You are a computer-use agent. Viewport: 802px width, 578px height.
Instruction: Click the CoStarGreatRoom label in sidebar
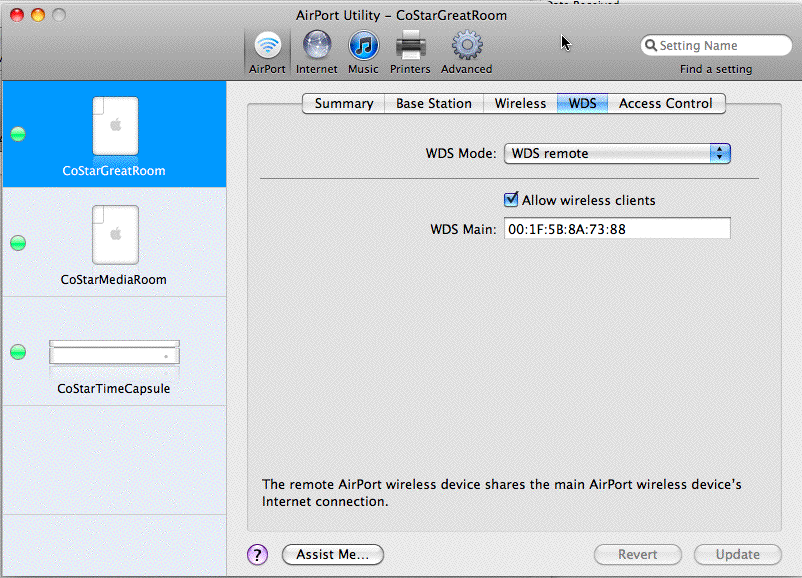coord(114,171)
